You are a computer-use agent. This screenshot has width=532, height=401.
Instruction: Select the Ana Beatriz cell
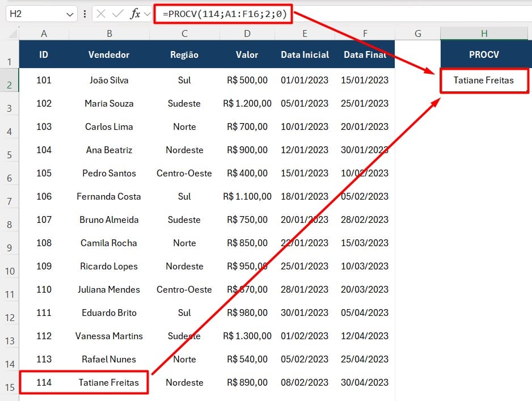pos(109,150)
